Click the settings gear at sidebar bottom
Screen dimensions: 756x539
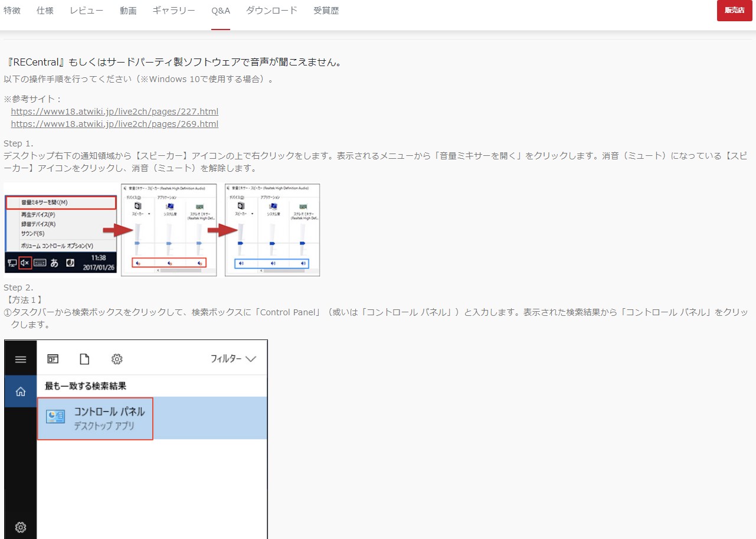(21, 527)
